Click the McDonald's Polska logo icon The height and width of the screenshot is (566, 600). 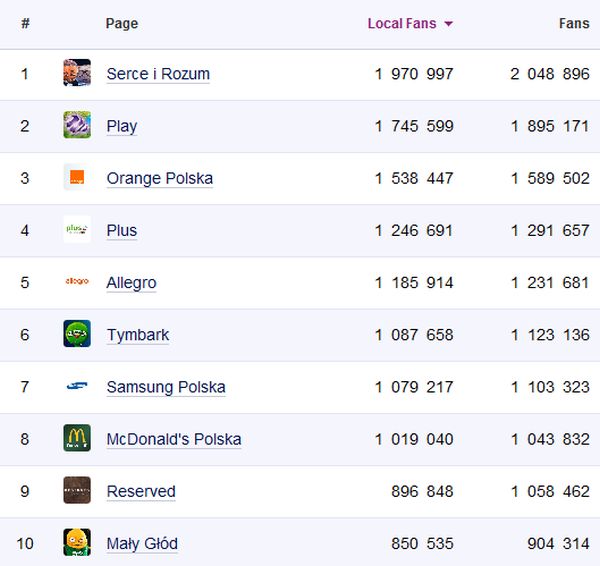coord(77,438)
